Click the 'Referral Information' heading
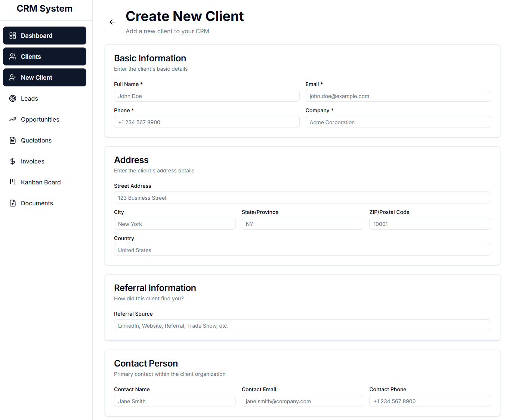The height and width of the screenshot is (420, 506). (155, 288)
